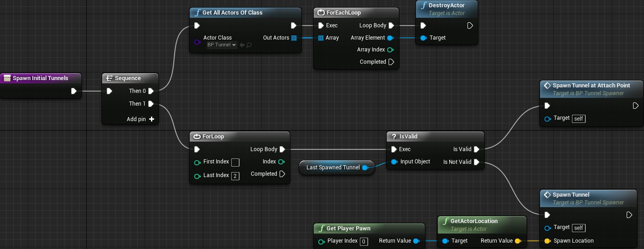The image size is (644, 249).
Task: Click ForEachLoop Array input pin
Action: coord(321,38)
